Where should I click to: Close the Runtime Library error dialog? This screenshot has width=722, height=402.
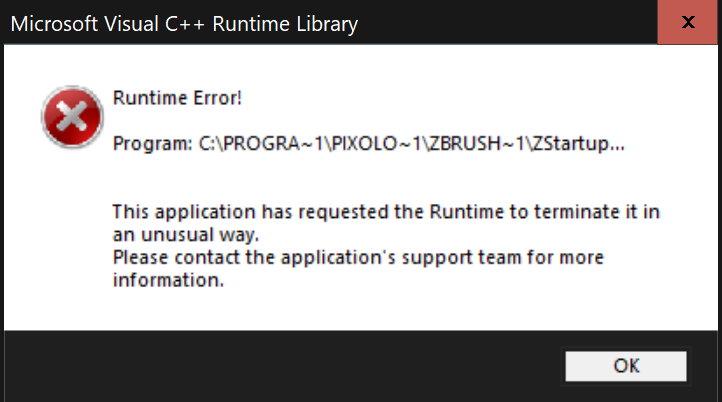point(688,22)
